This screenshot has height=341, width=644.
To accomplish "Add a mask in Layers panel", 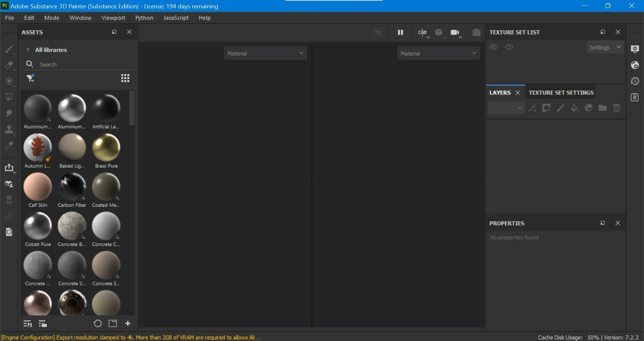I will click(546, 108).
